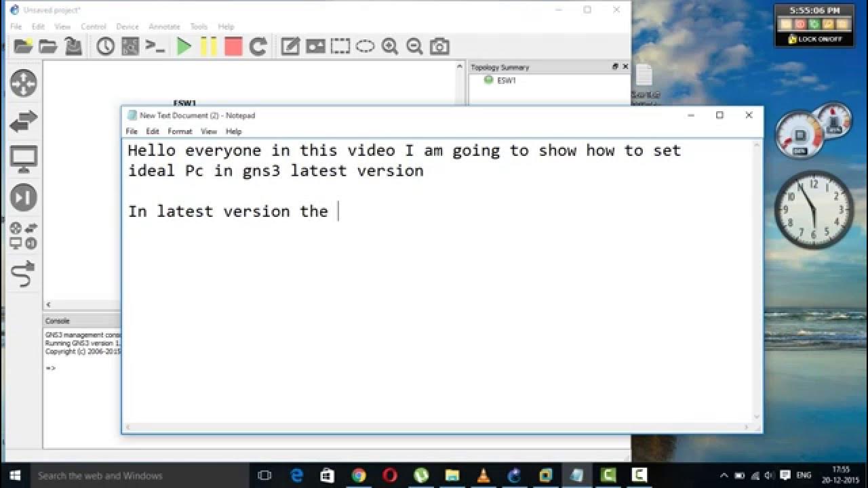
Task: Select the Add a link cable icon
Action: [x=24, y=273]
